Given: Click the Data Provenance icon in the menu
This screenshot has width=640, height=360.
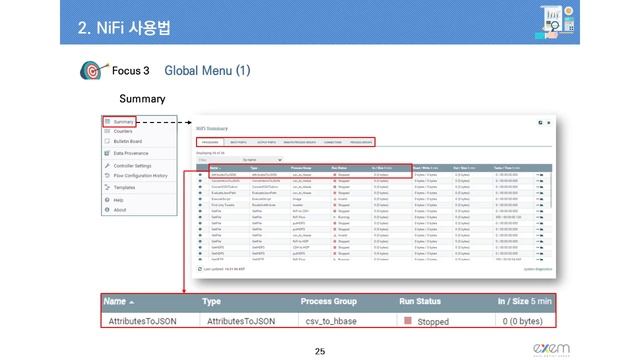Looking at the screenshot, I should (x=107, y=153).
